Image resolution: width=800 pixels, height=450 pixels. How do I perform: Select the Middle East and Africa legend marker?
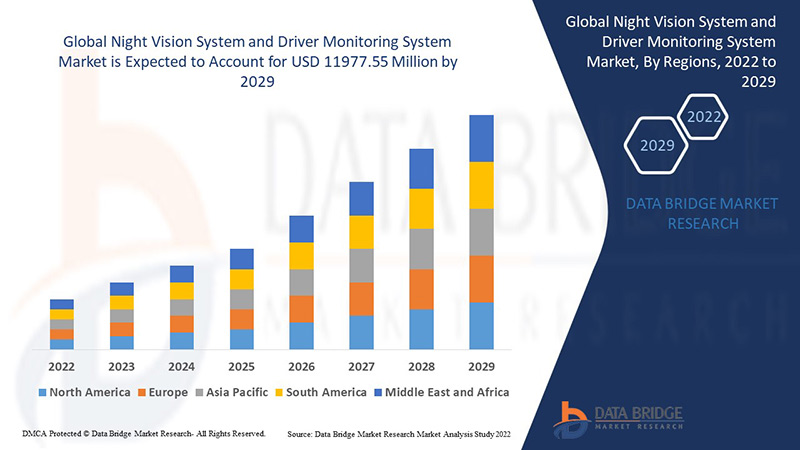pos(377,392)
